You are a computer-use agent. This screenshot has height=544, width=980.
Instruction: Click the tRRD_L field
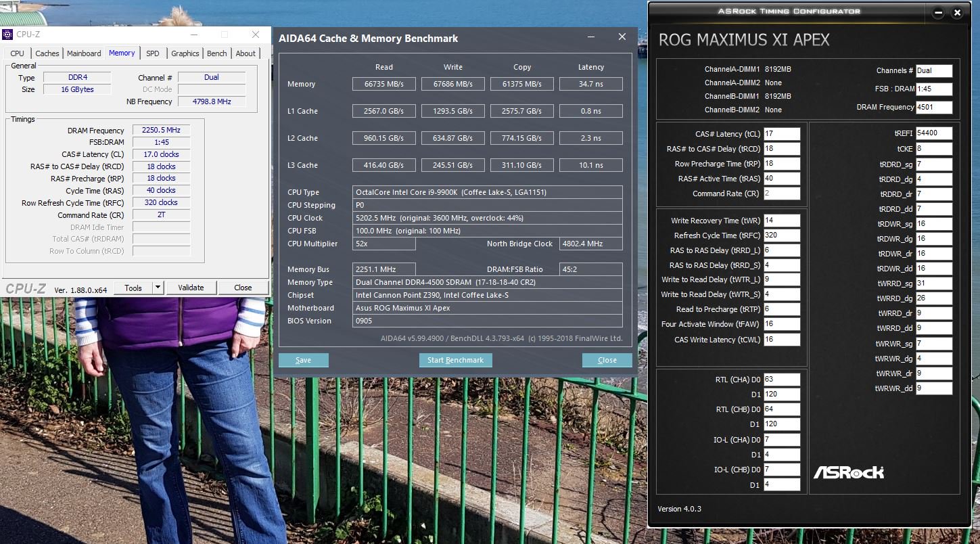click(x=782, y=250)
